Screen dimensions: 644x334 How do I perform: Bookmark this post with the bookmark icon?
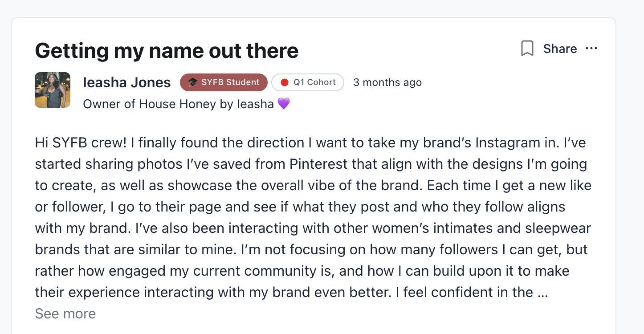527,49
